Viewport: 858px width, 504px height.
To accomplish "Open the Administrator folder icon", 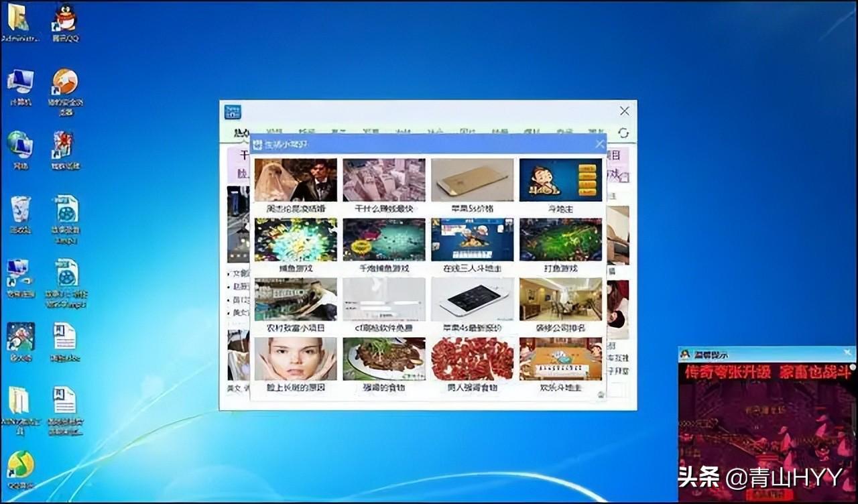I will coord(19,22).
